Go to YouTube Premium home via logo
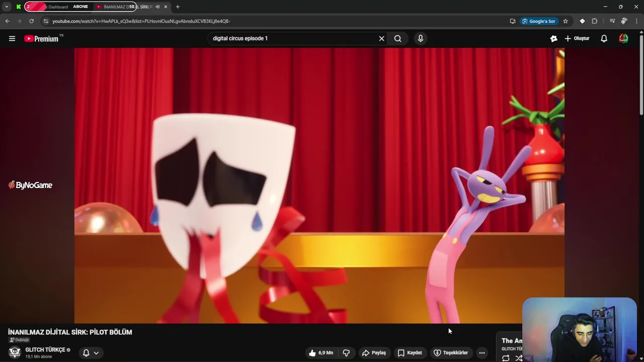Viewport: 644px width, 362px height. (41, 39)
